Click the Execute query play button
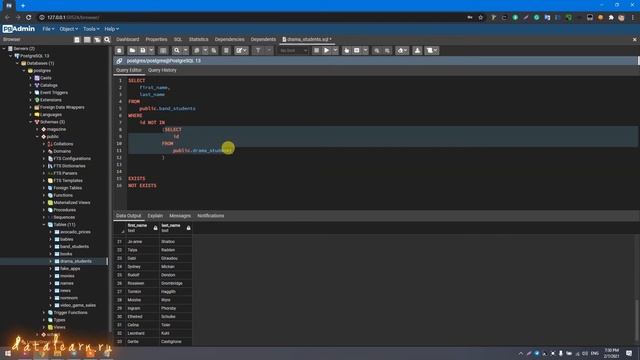The width and height of the screenshot is (640, 360). coord(327,51)
